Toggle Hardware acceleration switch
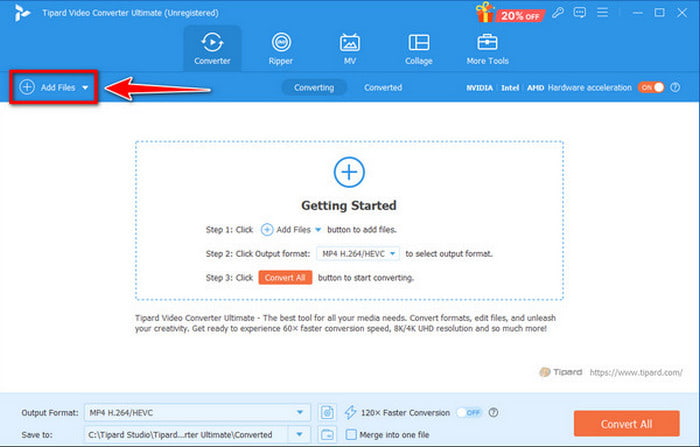This screenshot has height=447, width=700. point(651,88)
